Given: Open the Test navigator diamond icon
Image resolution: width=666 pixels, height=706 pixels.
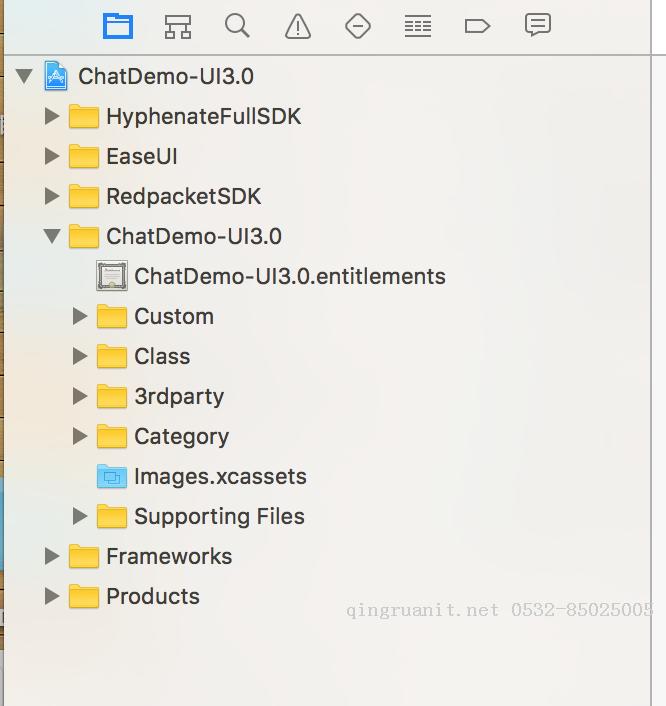Looking at the screenshot, I should [358, 26].
